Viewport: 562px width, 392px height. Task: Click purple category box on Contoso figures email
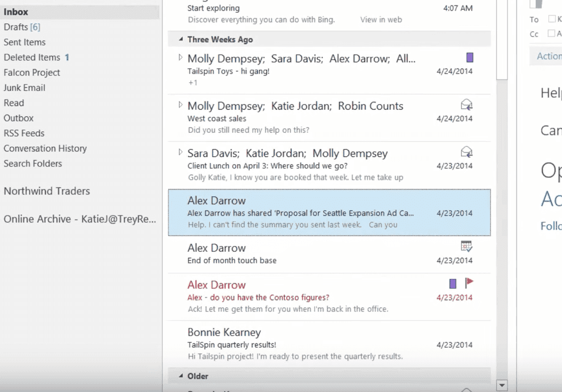[453, 284]
